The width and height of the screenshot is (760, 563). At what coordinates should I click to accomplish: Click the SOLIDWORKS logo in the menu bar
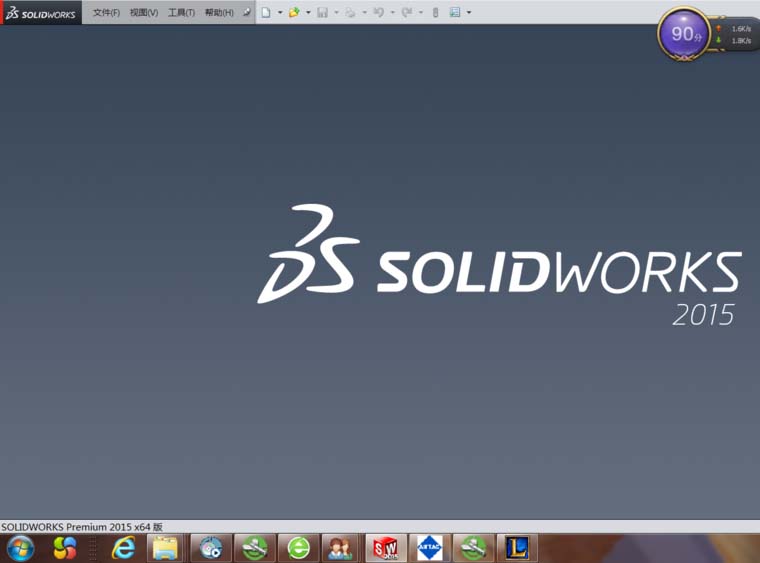[41, 13]
